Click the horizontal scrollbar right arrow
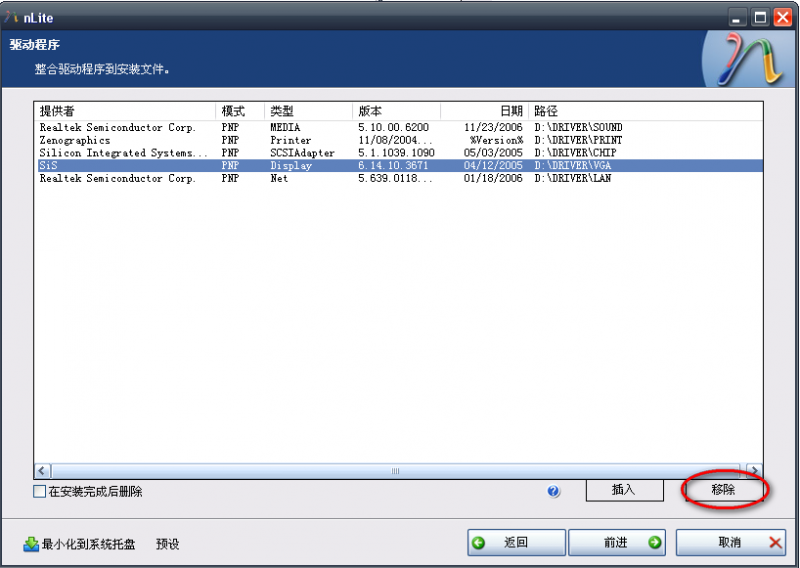800x568 pixels. (x=754, y=471)
